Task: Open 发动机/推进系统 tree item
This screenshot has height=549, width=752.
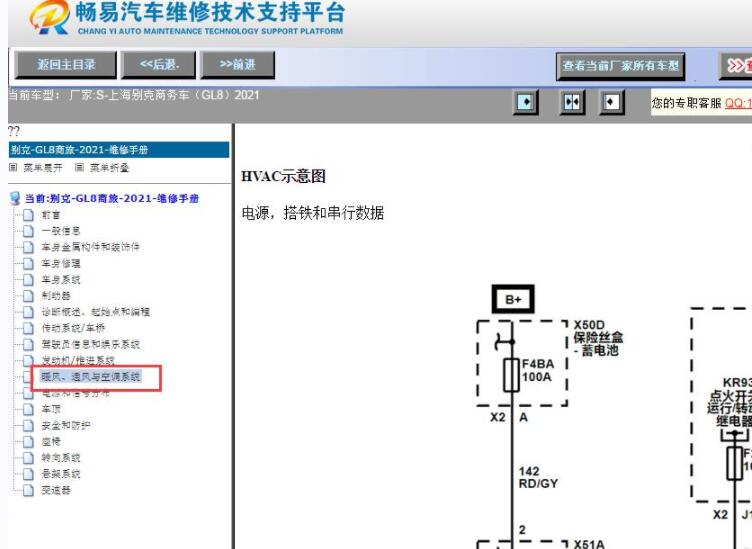Action: point(78,360)
